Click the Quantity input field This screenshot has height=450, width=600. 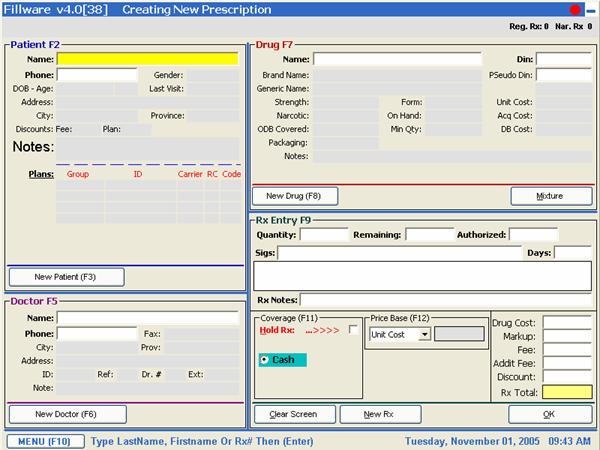tap(324, 234)
